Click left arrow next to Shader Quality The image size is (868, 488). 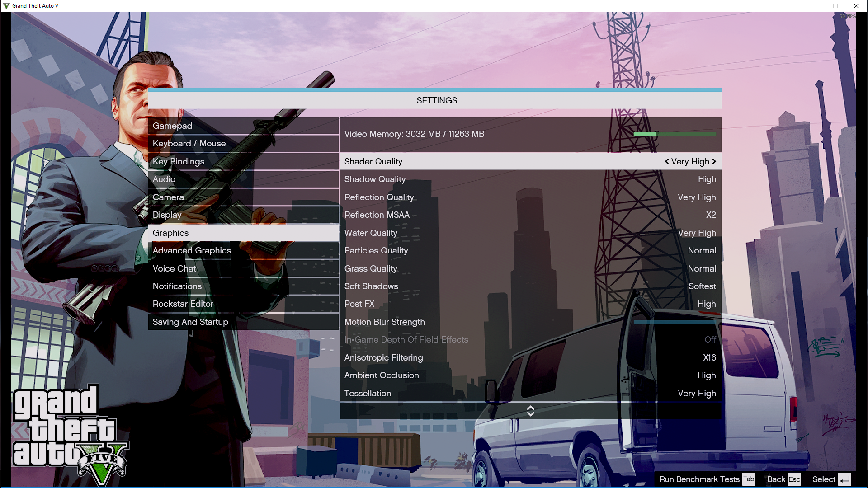(x=666, y=161)
